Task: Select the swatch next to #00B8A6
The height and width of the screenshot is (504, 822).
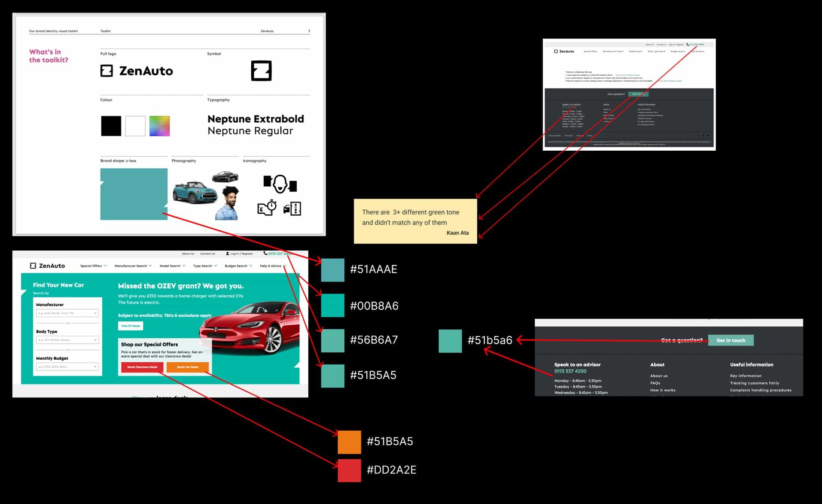Action: click(x=333, y=305)
